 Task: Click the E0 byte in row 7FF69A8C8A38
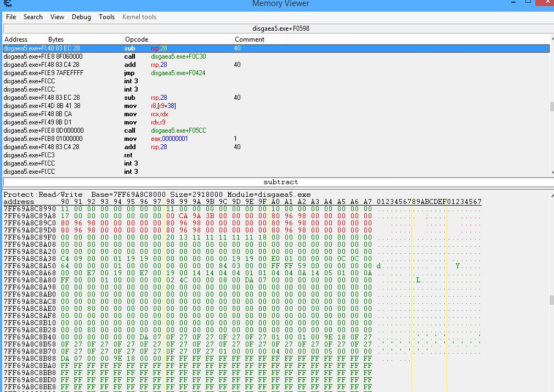tap(275, 259)
